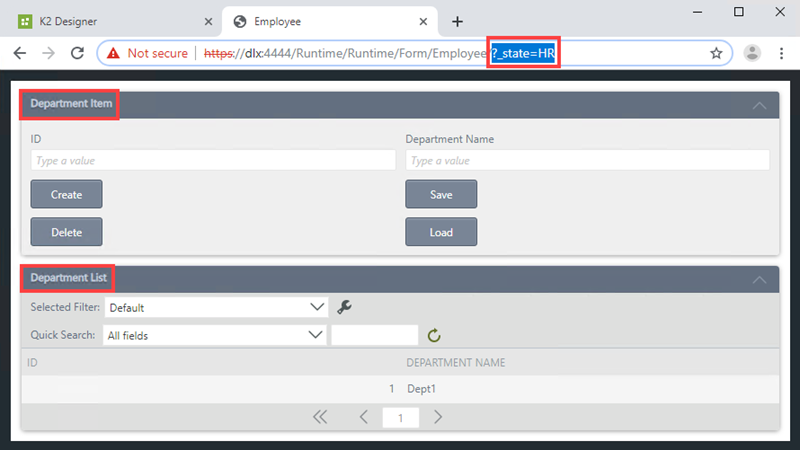Screen dimensions: 800x450
Task: Open the Chrome three-dot menu
Action: [781, 53]
